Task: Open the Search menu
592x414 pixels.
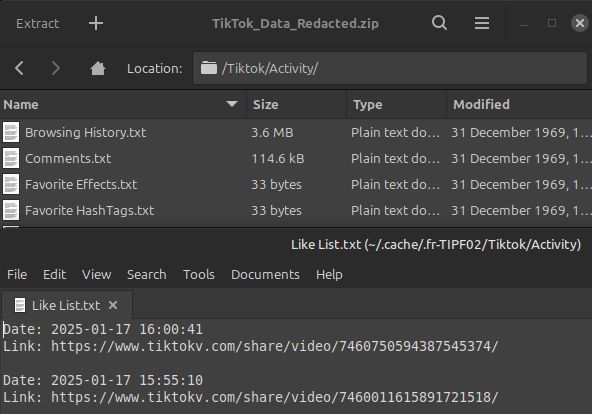Action: 146,274
